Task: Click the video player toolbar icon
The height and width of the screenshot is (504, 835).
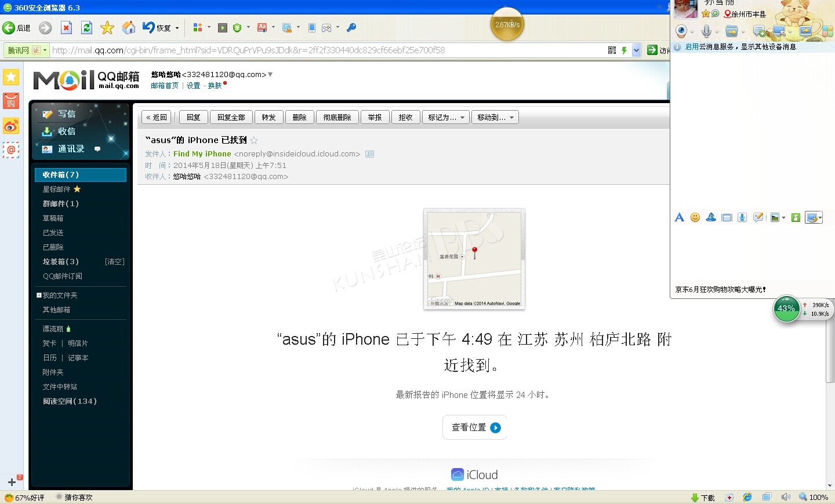Action: click(222, 28)
